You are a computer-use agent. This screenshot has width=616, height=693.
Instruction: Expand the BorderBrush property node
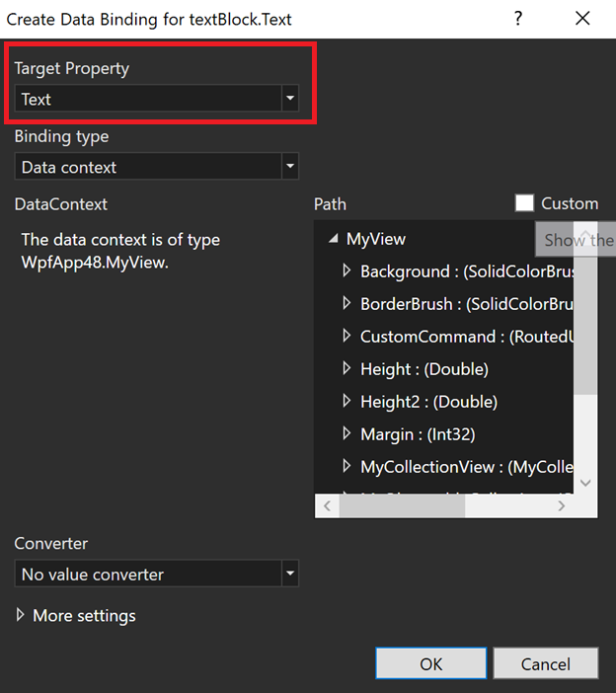[x=346, y=303]
